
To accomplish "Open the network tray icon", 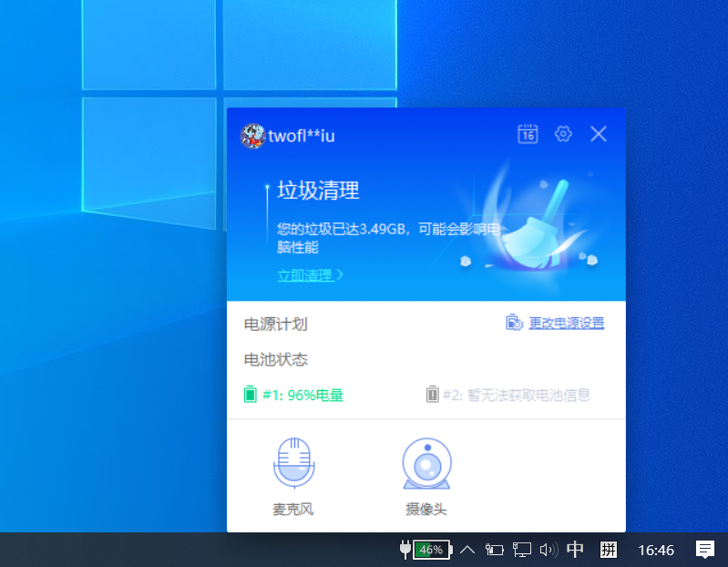I will 522,551.
